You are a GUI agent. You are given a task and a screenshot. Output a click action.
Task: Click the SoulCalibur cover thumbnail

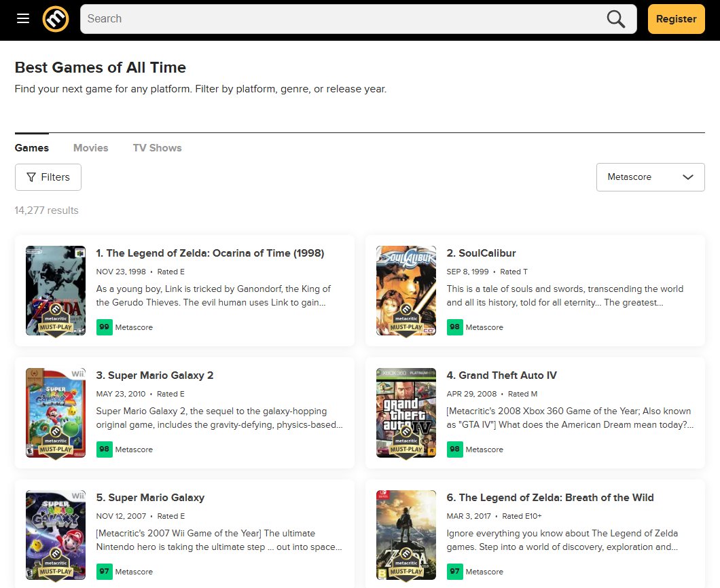(x=406, y=291)
